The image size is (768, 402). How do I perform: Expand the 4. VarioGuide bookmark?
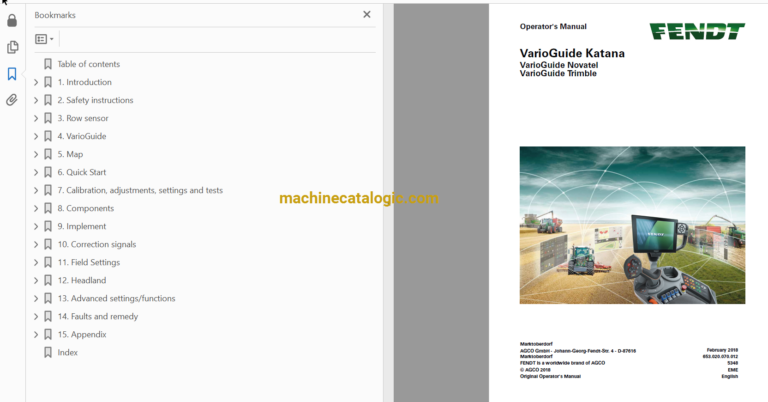point(36,136)
